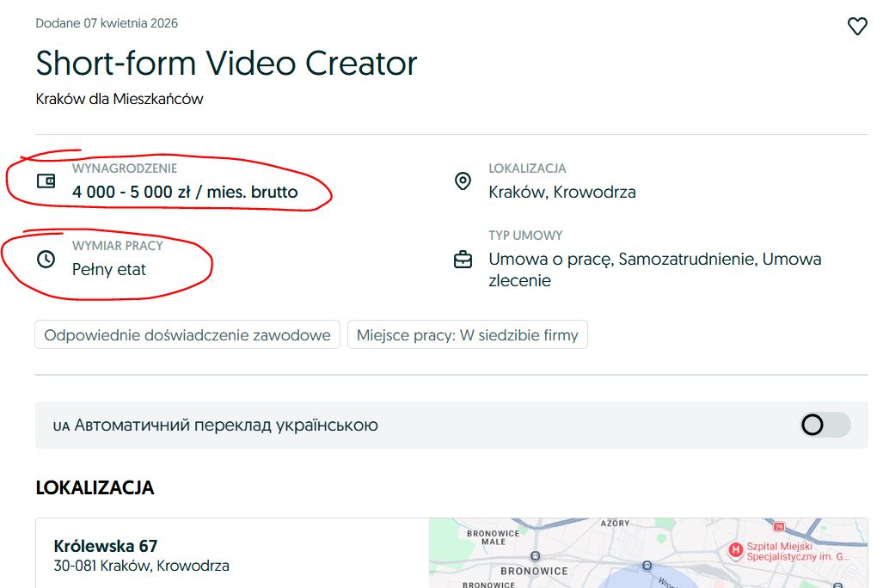Click the Short-form Video Creator title
This screenshot has height=588, width=883.
(x=226, y=64)
